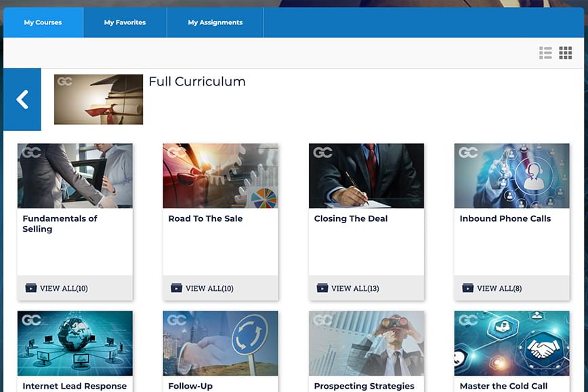The image size is (588, 392).
Task: Click the Road To The Sale title
Action: (x=205, y=218)
